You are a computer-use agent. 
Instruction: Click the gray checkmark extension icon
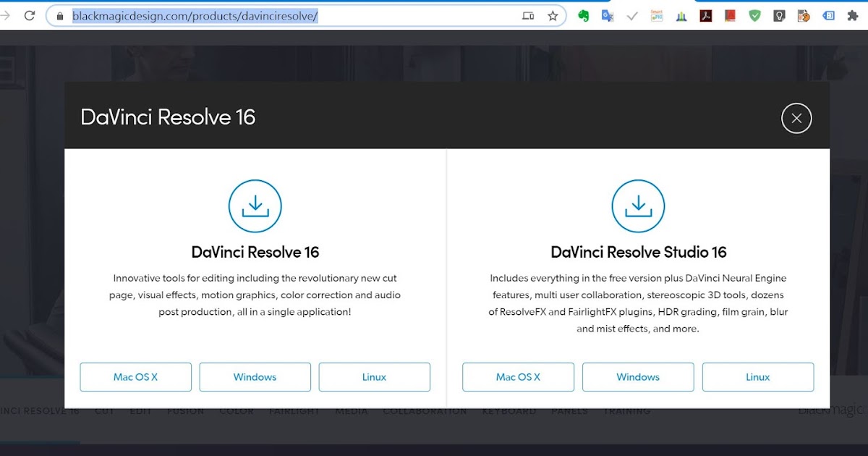(632, 15)
